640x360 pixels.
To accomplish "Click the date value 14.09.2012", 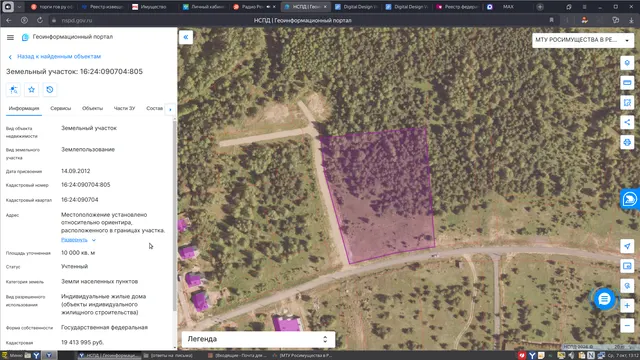I will (76, 171).
